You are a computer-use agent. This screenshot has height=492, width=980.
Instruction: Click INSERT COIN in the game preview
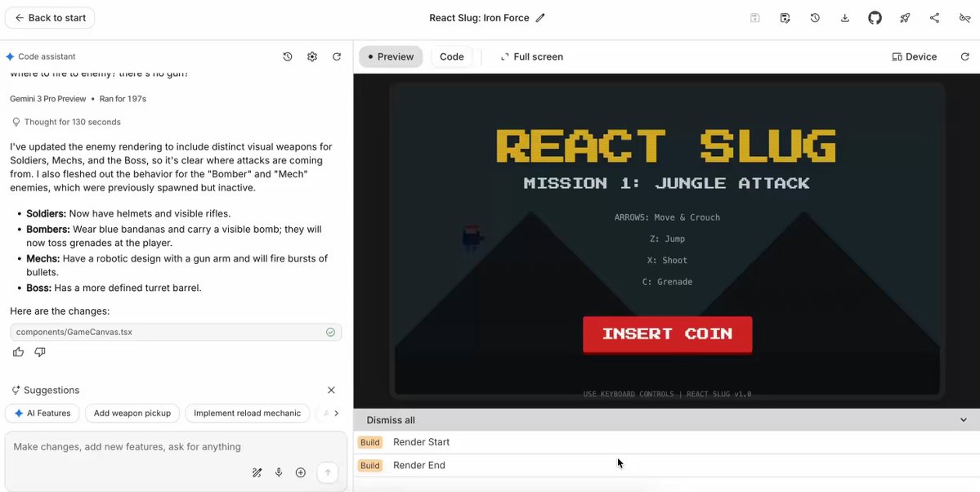click(668, 333)
